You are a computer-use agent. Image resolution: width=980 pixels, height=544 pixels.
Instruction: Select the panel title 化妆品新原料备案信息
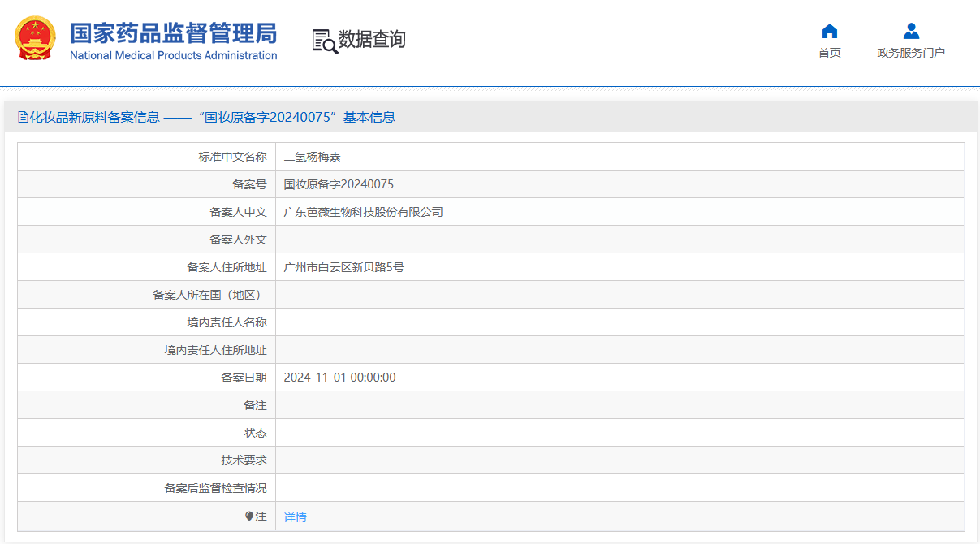[94, 117]
